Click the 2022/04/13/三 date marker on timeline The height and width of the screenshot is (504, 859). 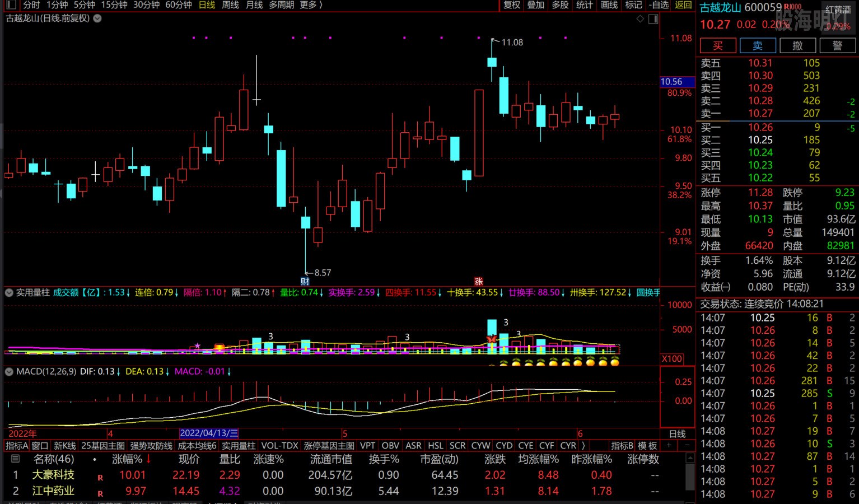click(209, 433)
